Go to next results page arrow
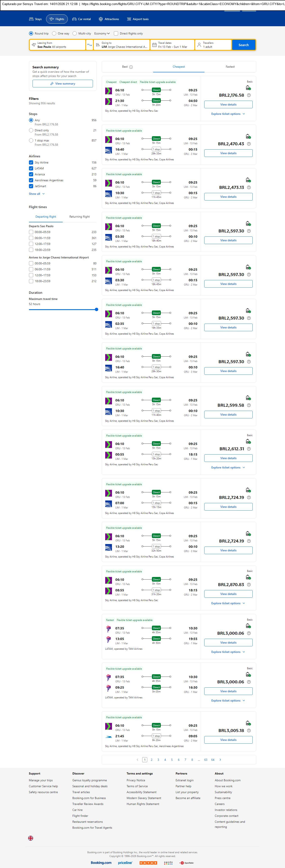Image resolution: width=285 pixels, height=868 pixels. click(x=220, y=760)
